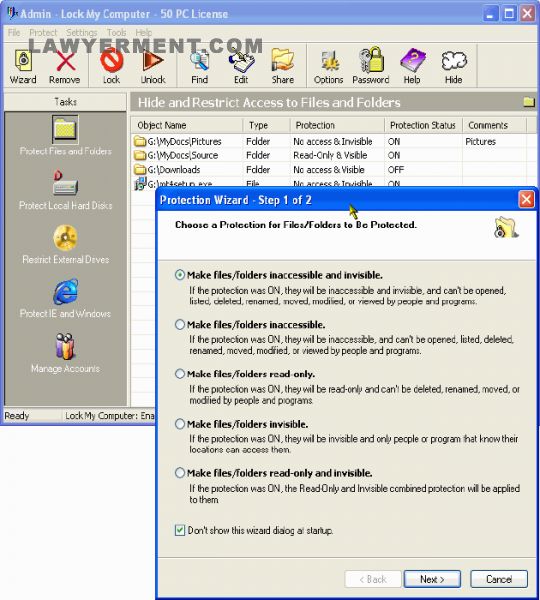Click folder icon of G:\MyDocs\Source row

pyautogui.click(x=140, y=155)
